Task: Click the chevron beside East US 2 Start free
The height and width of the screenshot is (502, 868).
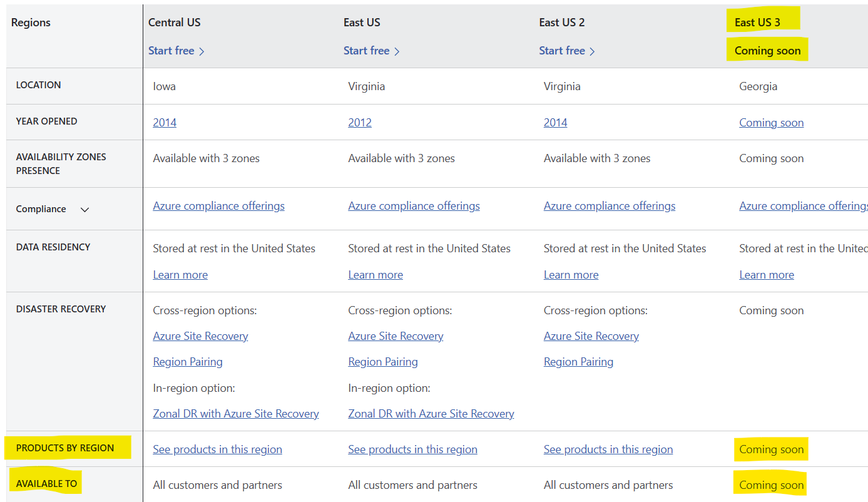Action: (592, 52)
